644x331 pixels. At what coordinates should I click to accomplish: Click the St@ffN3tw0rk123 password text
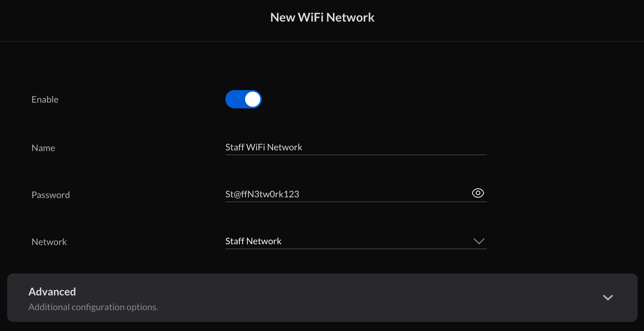(x=262, y=194)
